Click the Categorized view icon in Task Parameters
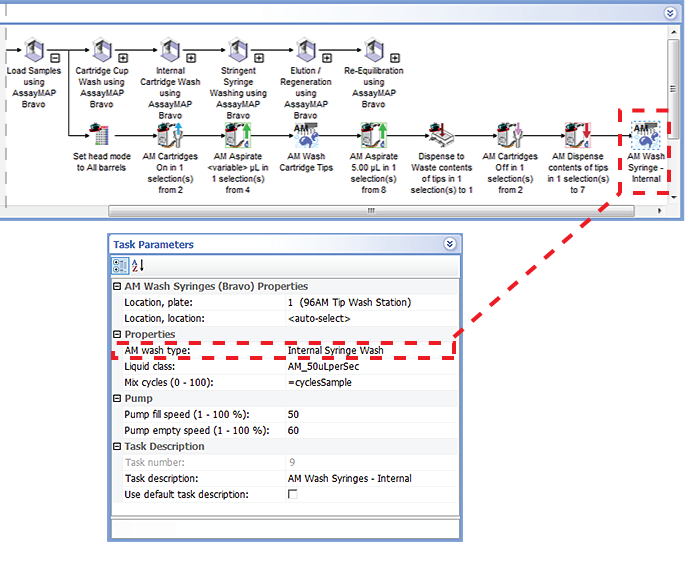686x562 pixels. pyautogui.click(x=120, y=265)
